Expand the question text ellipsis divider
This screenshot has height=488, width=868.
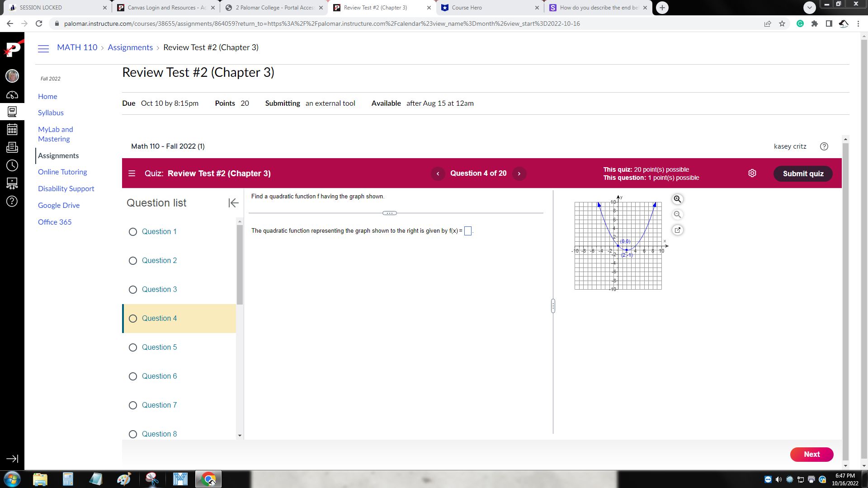(389, 213)
